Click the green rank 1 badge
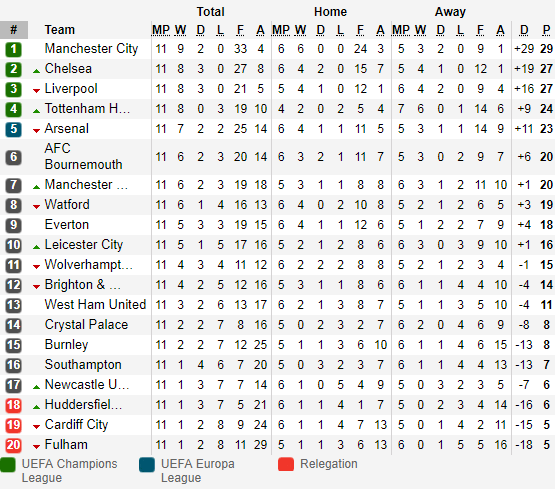555x489 pixels. coord(13,49)
